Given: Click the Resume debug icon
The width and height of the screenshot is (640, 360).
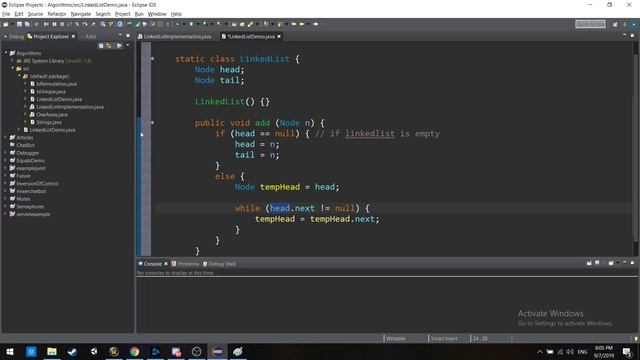Looking at the screenshot, I should 46,24.
